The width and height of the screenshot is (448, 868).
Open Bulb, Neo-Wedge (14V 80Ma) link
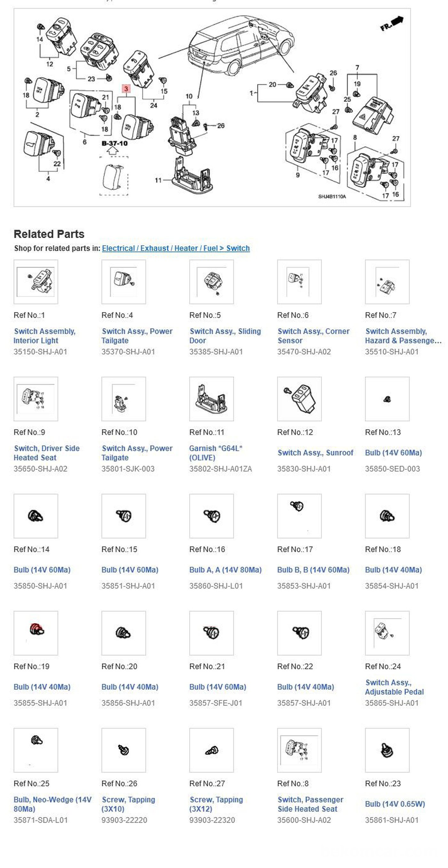point(52,804)
